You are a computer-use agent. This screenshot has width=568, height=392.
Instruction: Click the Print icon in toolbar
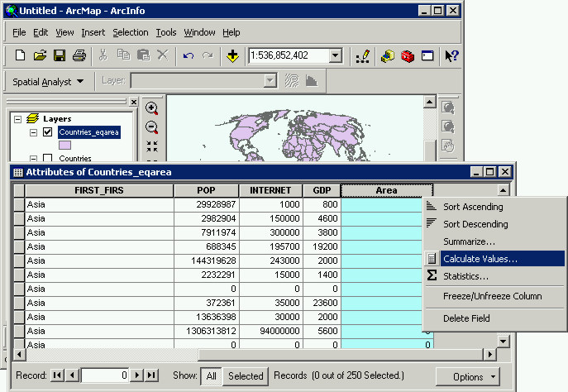pyautogui.click(x=79, y=56)
